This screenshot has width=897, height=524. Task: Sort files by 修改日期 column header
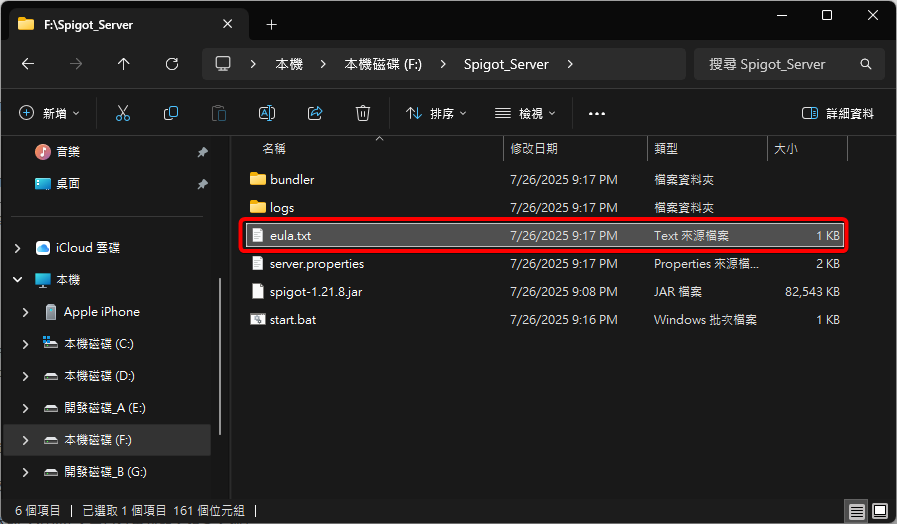tap(534, 148)
